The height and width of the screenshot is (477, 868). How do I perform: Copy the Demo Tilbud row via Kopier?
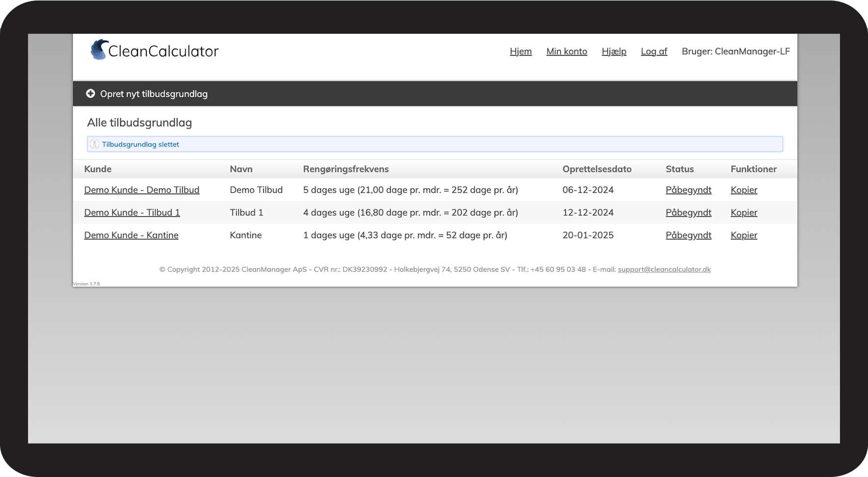(x=744, y=190)
